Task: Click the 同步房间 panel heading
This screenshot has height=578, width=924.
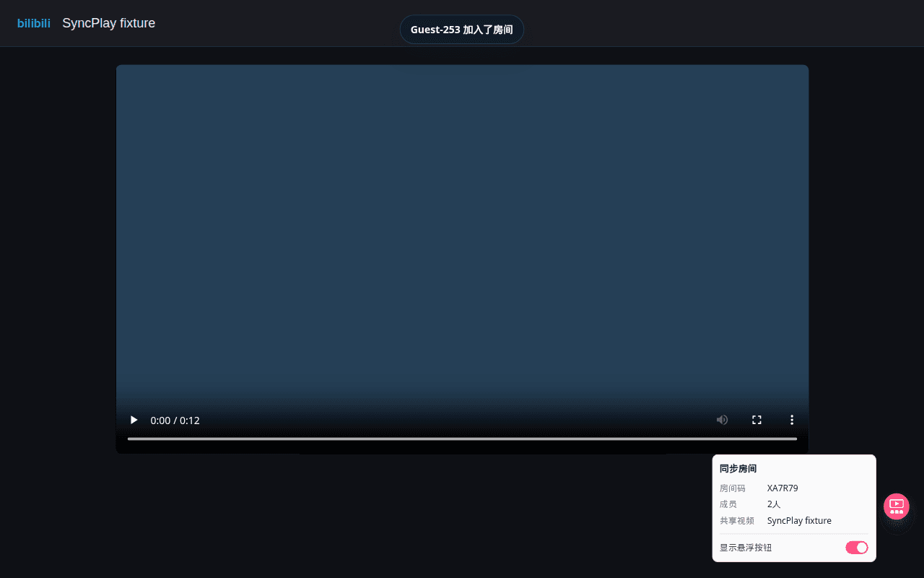Action: [738, 469]
